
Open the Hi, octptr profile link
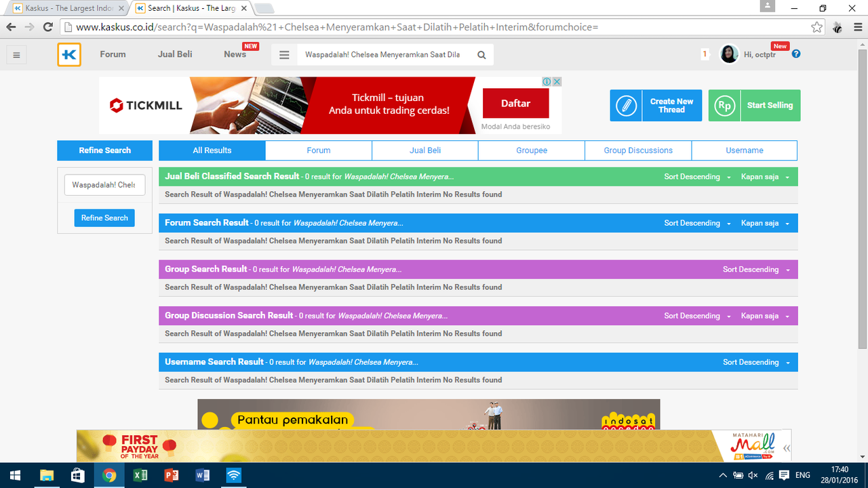click(759, 55)
